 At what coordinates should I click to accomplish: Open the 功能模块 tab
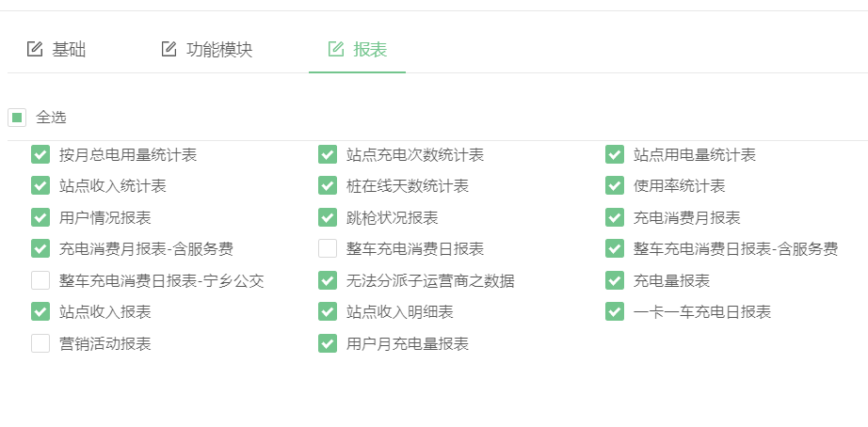point(219,50)
